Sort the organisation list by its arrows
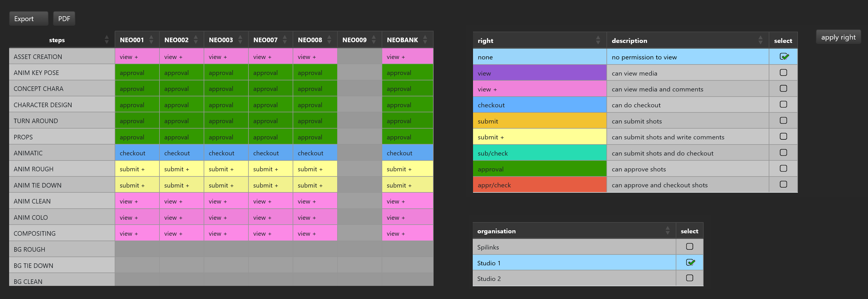 click(x=667, y=231)
